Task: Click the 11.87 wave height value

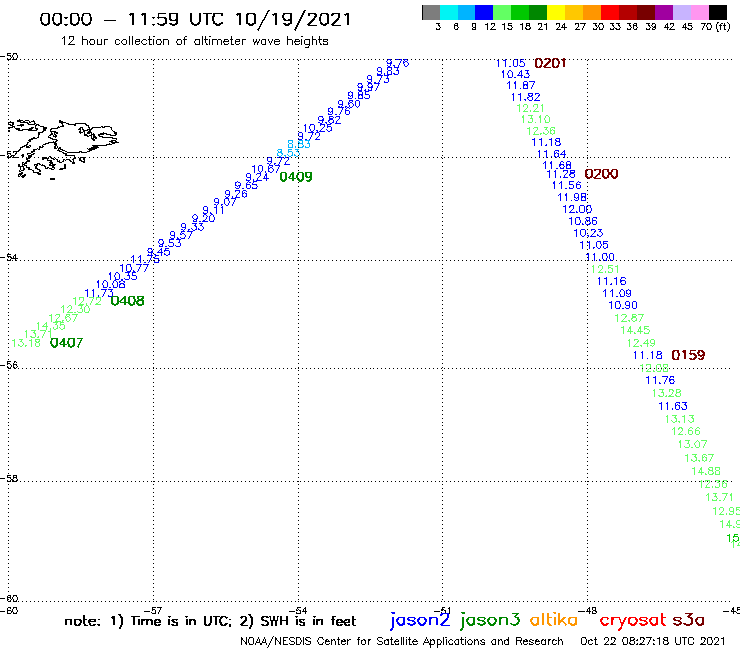Action: tap(521, 85)
